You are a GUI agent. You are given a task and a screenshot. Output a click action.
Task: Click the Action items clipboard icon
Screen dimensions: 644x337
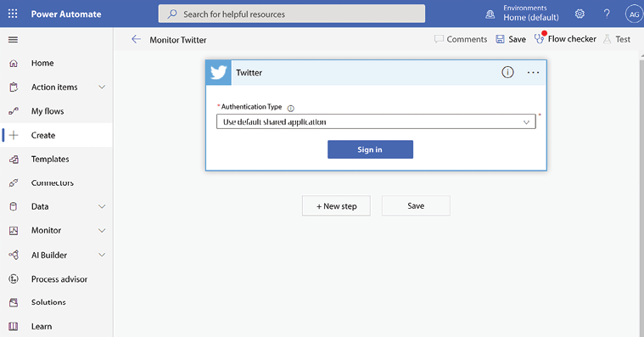[x=14, y=87]
